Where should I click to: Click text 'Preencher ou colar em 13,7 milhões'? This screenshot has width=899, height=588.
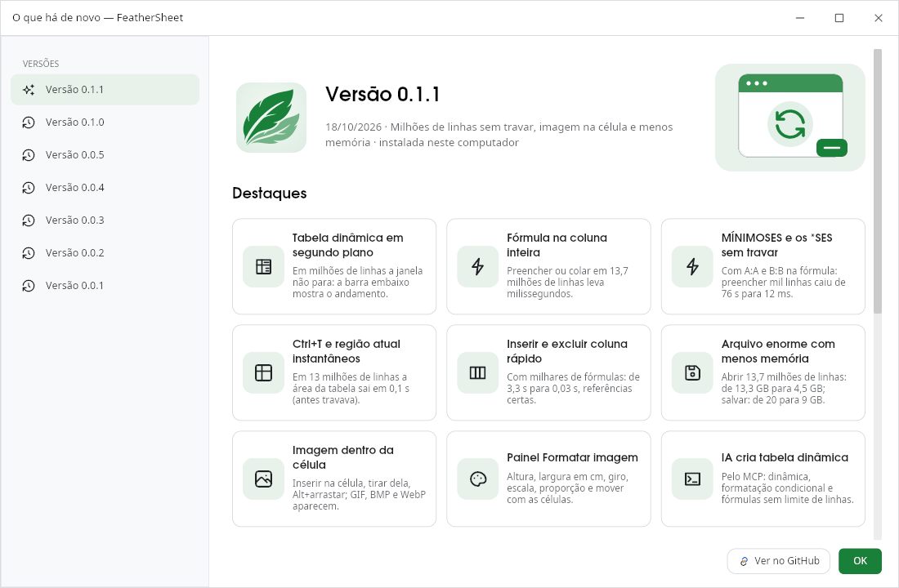pos(568,276)
